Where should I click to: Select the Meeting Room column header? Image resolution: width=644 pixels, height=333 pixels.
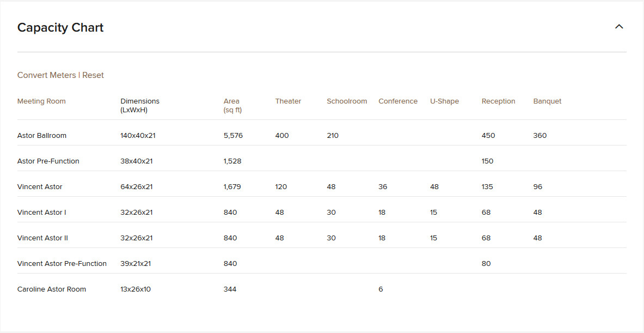tap(41, 101)
